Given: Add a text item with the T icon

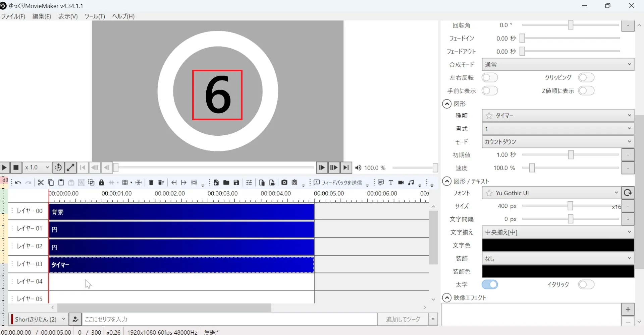Looking at the screenshot, I should click(391, 183).
